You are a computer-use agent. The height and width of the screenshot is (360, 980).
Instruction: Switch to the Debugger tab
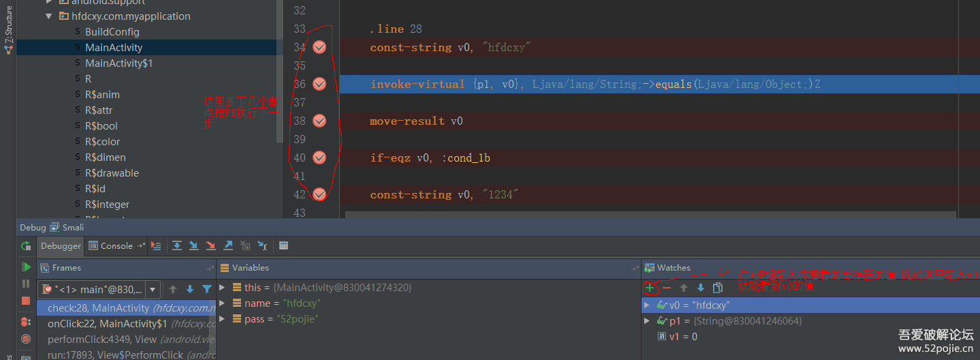pyautogui.click(x=60, y=246)
